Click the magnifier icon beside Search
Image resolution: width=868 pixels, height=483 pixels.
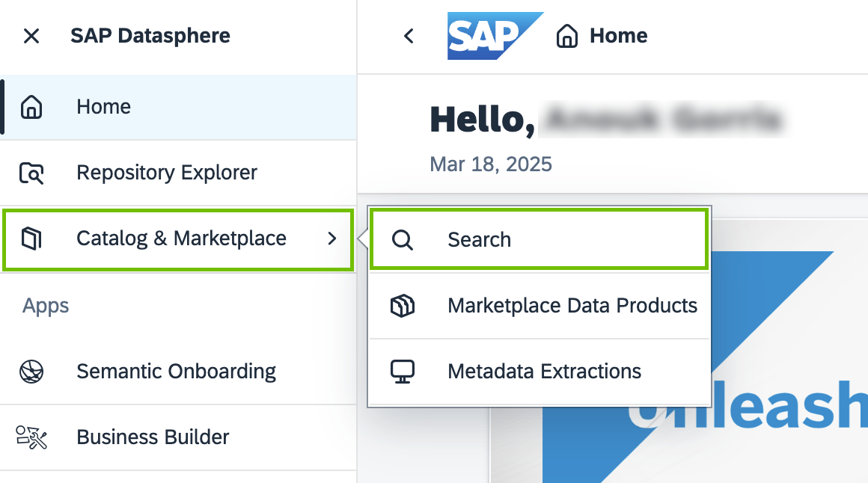pyautogui.click(x=403, y=240)
